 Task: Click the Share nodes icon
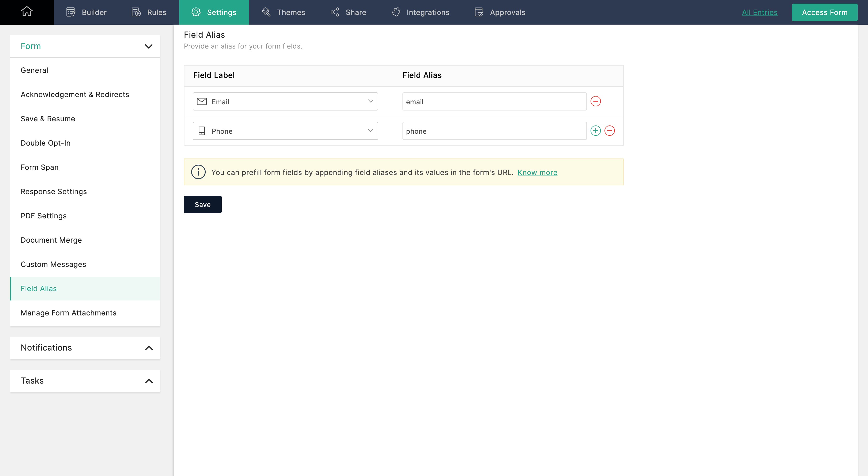point(335,12)
